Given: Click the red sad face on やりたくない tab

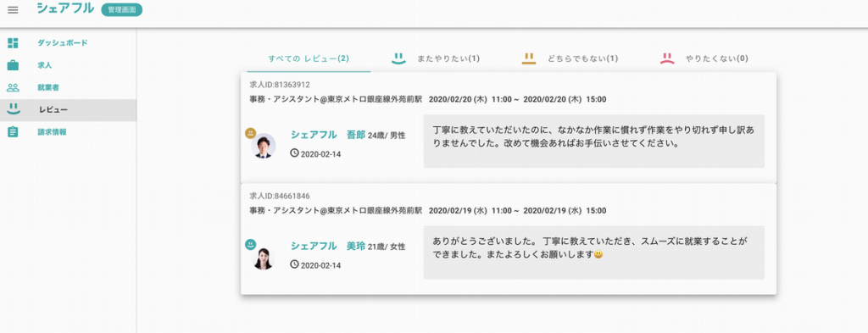Looking at the screenshot, I should tap(667, 58).
